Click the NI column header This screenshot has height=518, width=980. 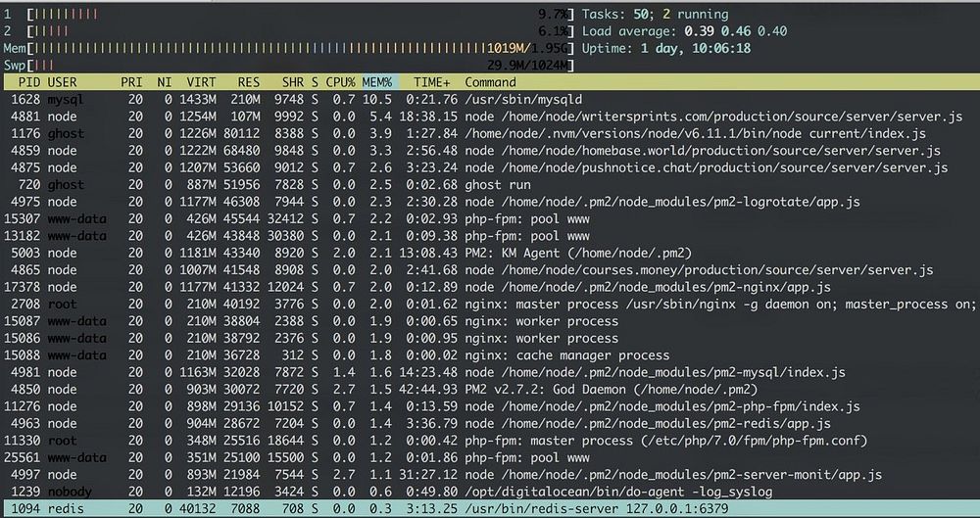coord(165,82)
